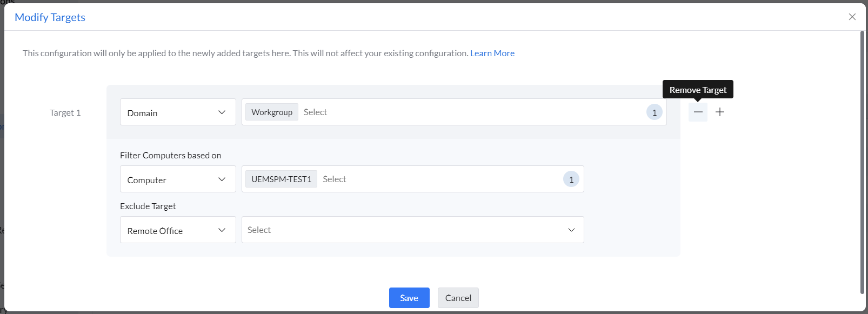Open the Domain target type dropdown
The height and width of the screenshot is (314, 868).
[x=178, y=112]
